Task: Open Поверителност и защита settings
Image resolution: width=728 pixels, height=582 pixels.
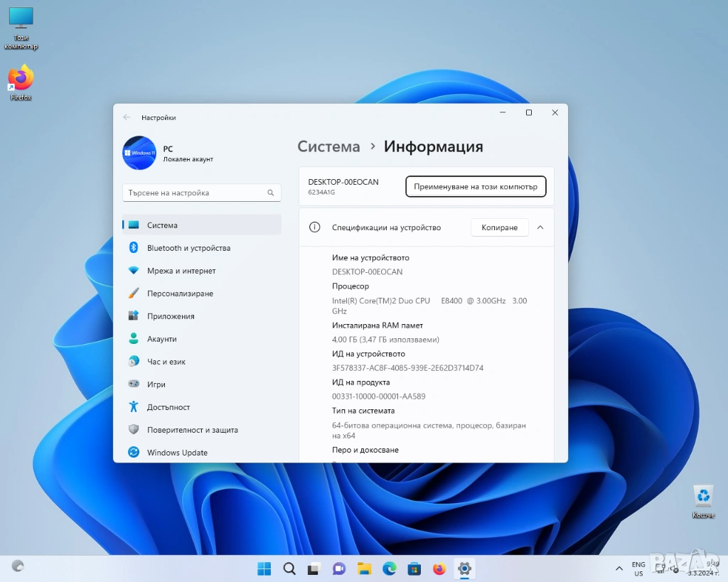Action: (x=192, y=430)
